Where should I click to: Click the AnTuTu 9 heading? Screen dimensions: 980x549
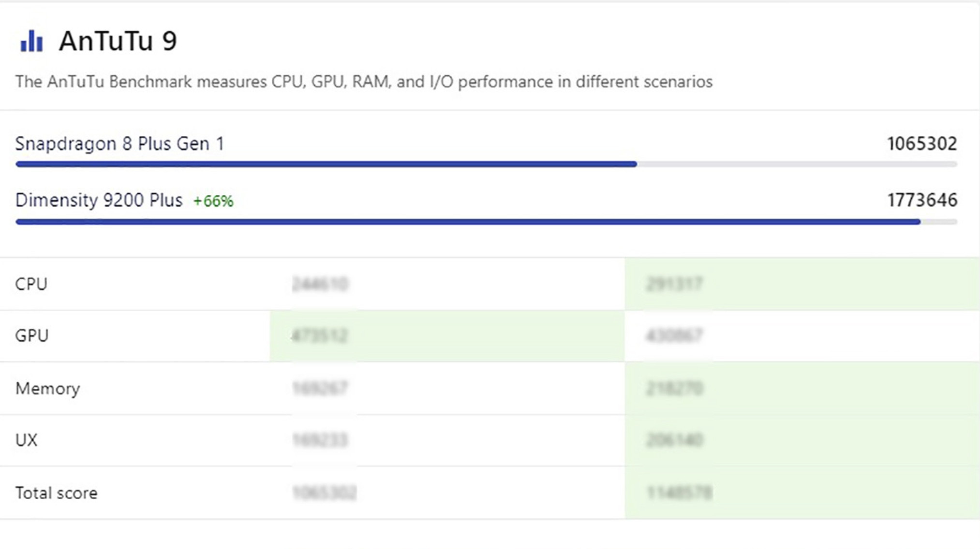118,41
